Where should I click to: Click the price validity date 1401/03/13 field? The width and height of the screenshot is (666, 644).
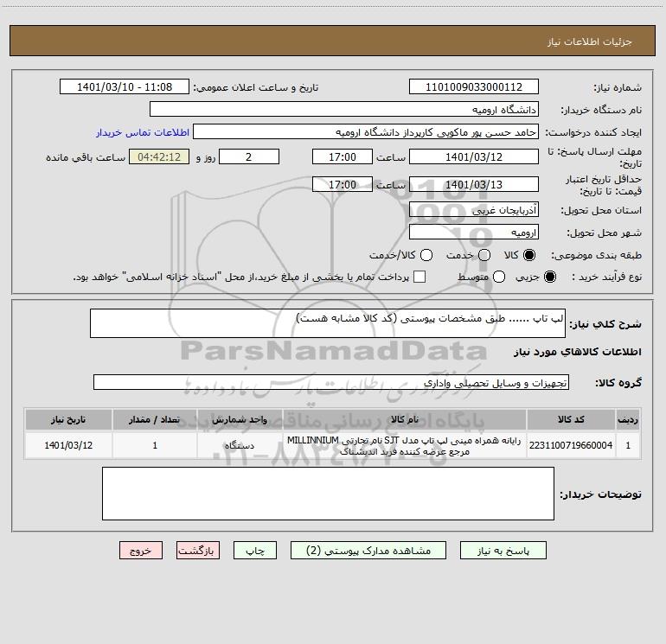click(474, 184)
